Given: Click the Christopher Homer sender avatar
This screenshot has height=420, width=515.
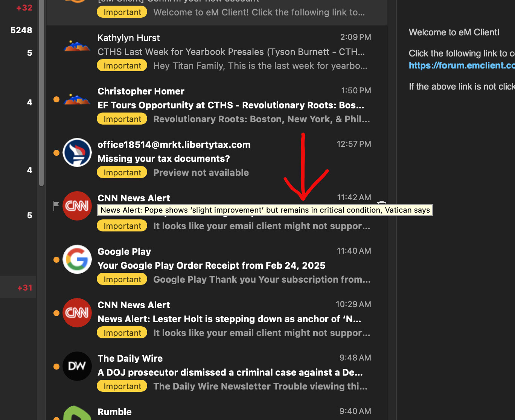Looking at the screenshot, I should (77, 100).
